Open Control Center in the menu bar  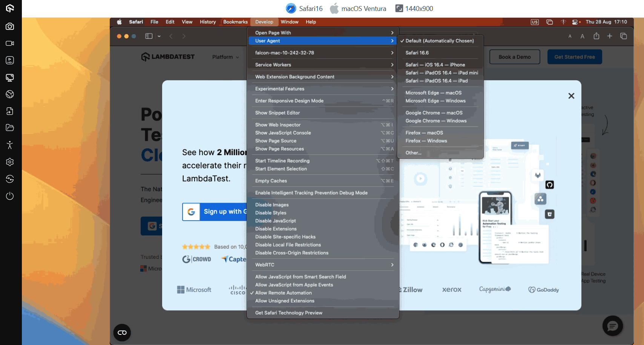pyautogui.click(x=576, y=22)
